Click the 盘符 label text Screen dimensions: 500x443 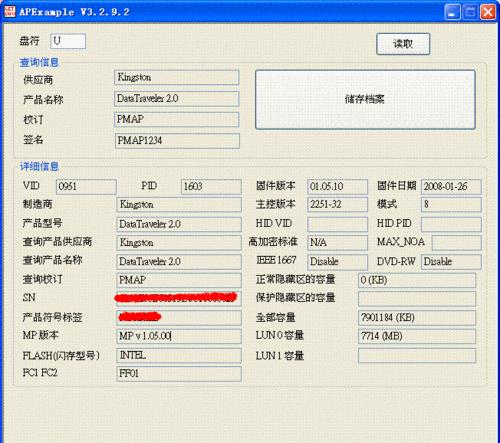point(29,41)
